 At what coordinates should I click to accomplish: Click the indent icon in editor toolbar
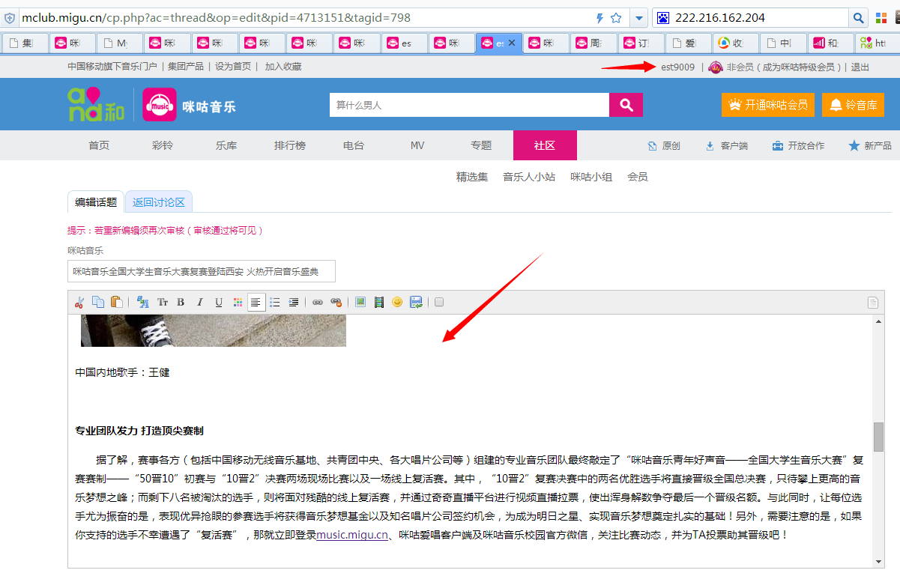[x=294, y=302]
